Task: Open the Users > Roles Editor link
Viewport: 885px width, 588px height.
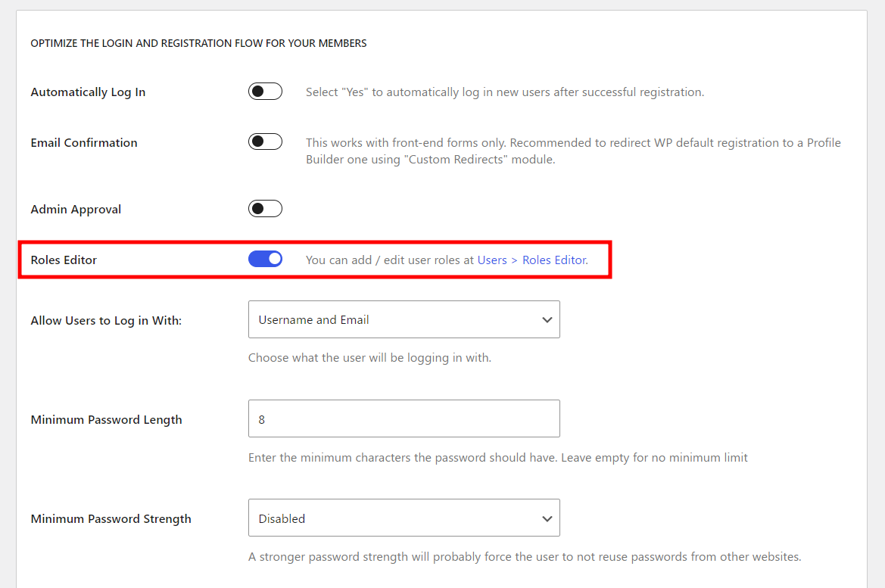Action: point(531,260)
